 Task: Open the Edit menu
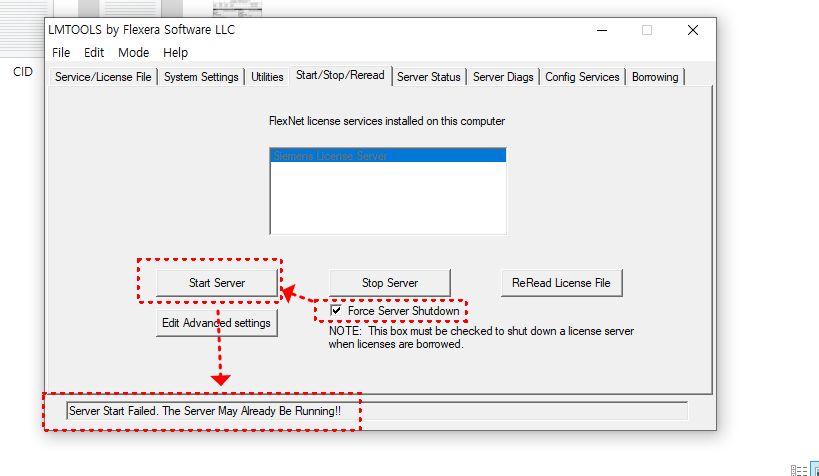[94, 53]
